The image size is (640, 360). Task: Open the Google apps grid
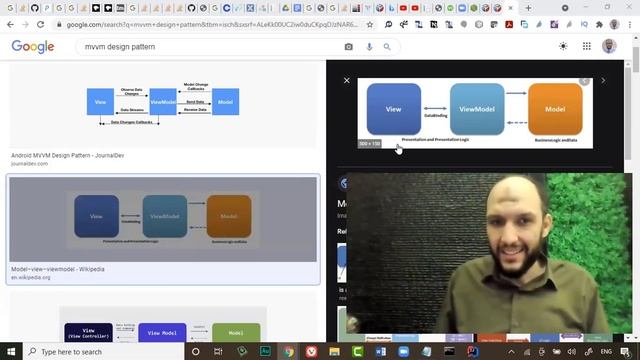[587, 46]
